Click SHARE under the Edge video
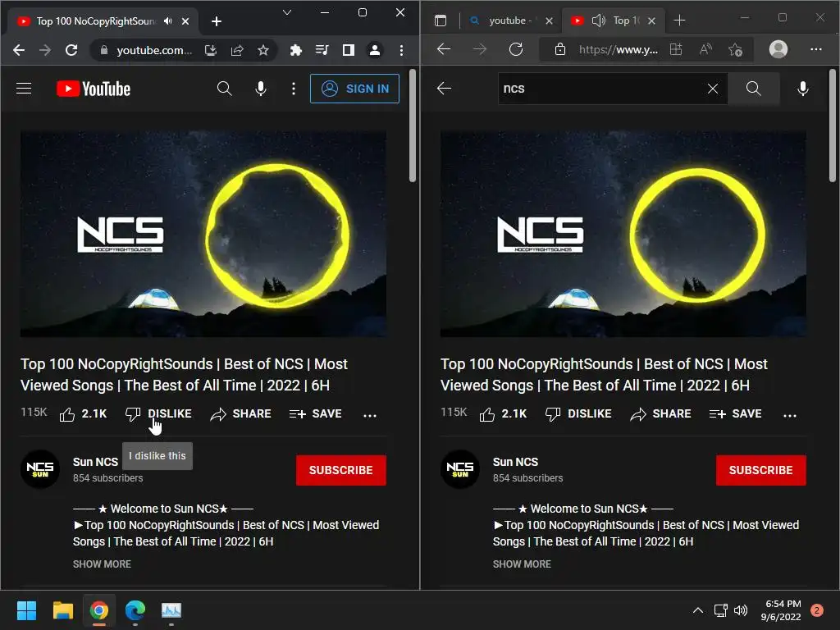This screenshot has width=840, height=630. (x=660, y=414)
